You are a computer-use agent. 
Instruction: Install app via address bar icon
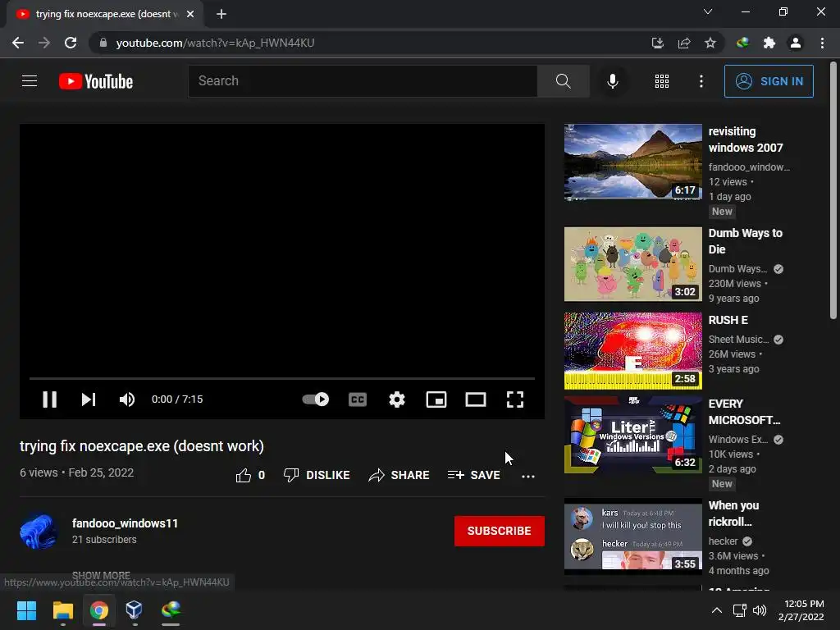point(657,43)
